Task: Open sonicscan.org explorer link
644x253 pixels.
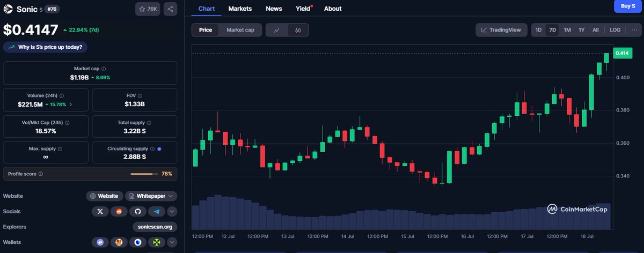Action: 155,227
